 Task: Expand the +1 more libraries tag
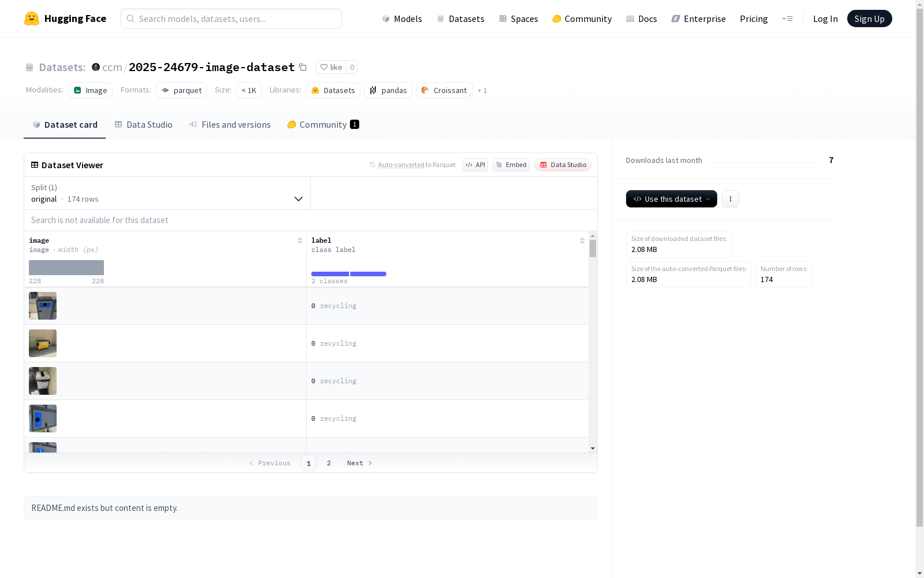[x=482, y=90]
